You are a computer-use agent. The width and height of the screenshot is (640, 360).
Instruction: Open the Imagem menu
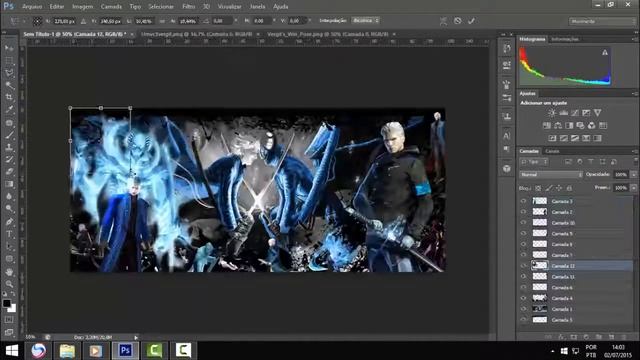[x=82, y=7]
